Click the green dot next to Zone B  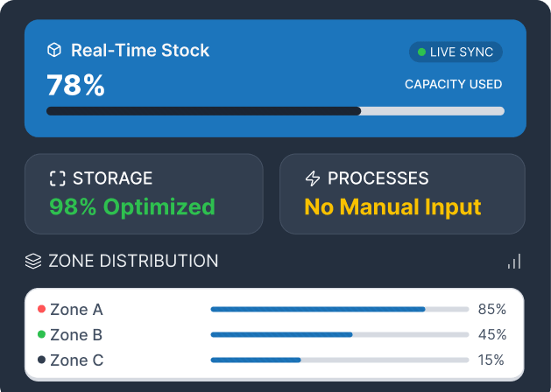click(41, 334)
